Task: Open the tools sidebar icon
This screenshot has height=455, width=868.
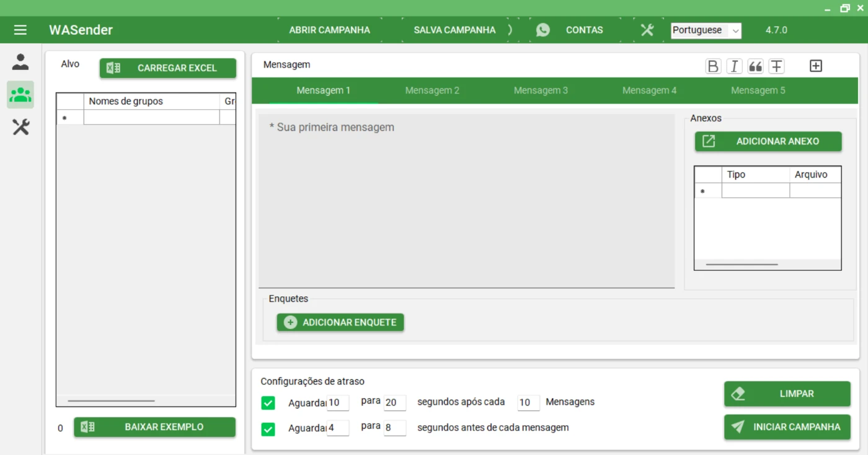Action: 20,128
